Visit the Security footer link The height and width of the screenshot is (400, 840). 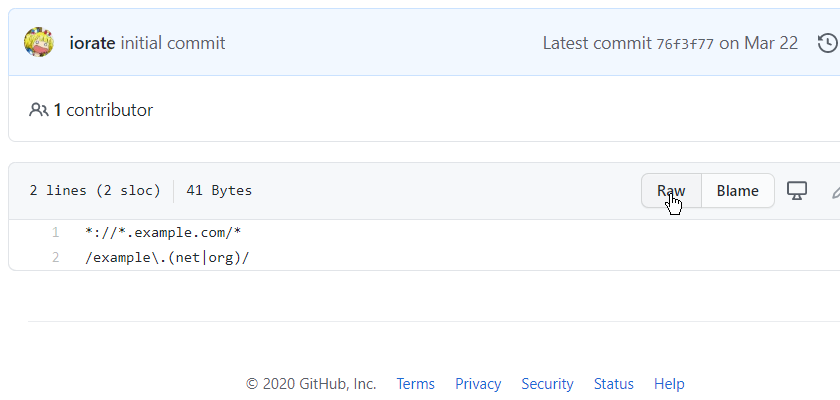point(547,384)
